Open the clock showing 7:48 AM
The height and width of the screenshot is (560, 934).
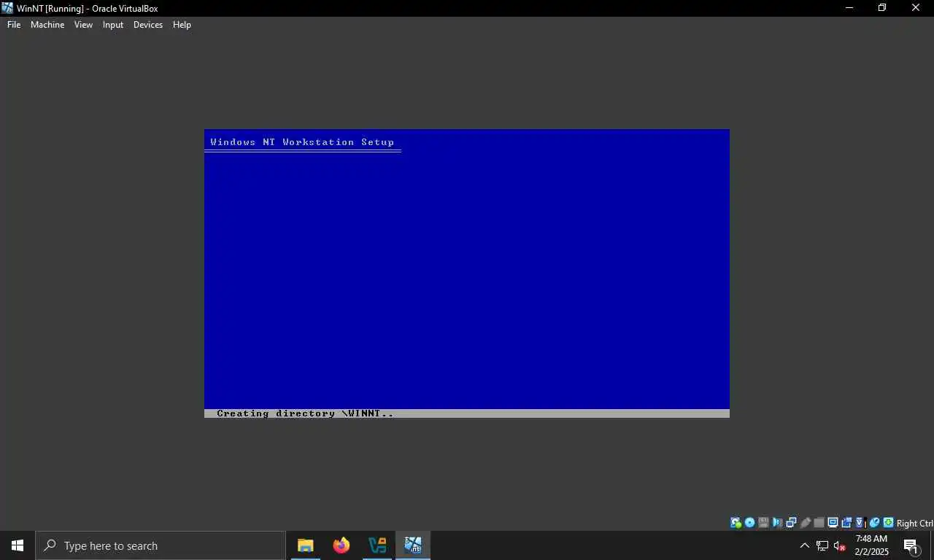[872, 545]
